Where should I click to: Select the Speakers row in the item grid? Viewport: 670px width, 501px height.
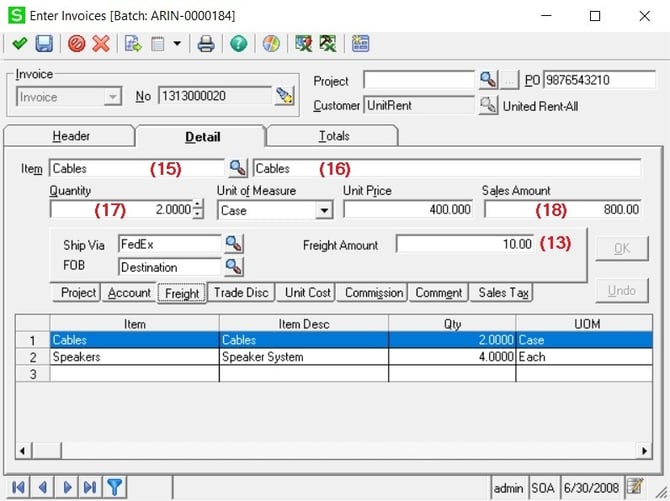pos(134,357)
